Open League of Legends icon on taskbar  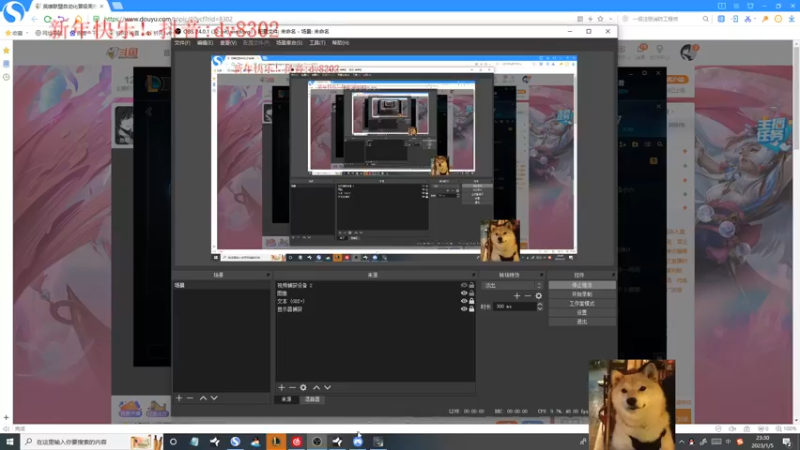[x=276, y=441]
